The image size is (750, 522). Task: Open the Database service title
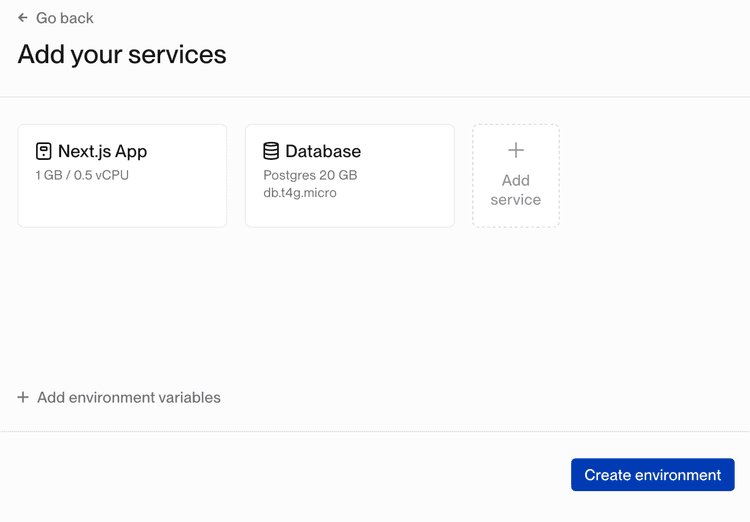(x=323, y=151)
